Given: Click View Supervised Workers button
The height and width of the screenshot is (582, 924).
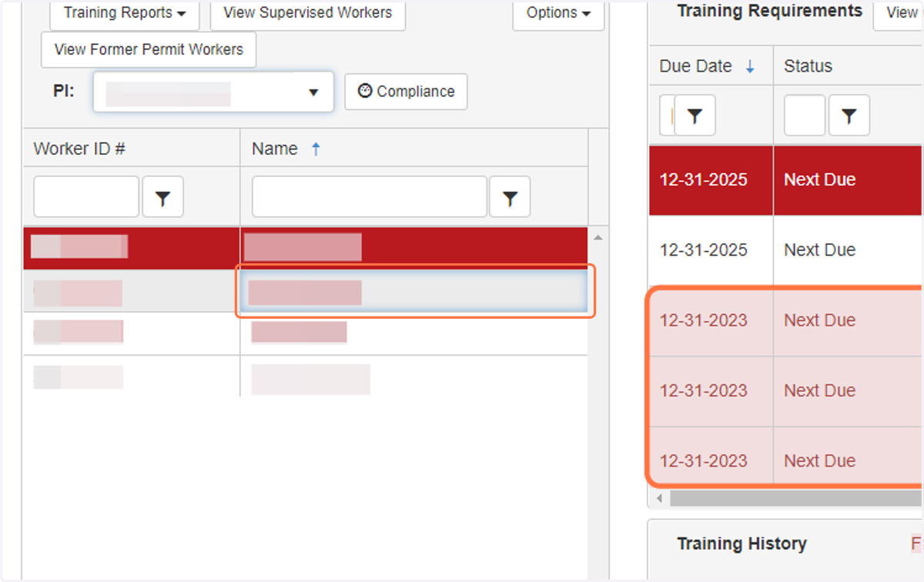Looking at the screenshot, I should tap(307, 13).
